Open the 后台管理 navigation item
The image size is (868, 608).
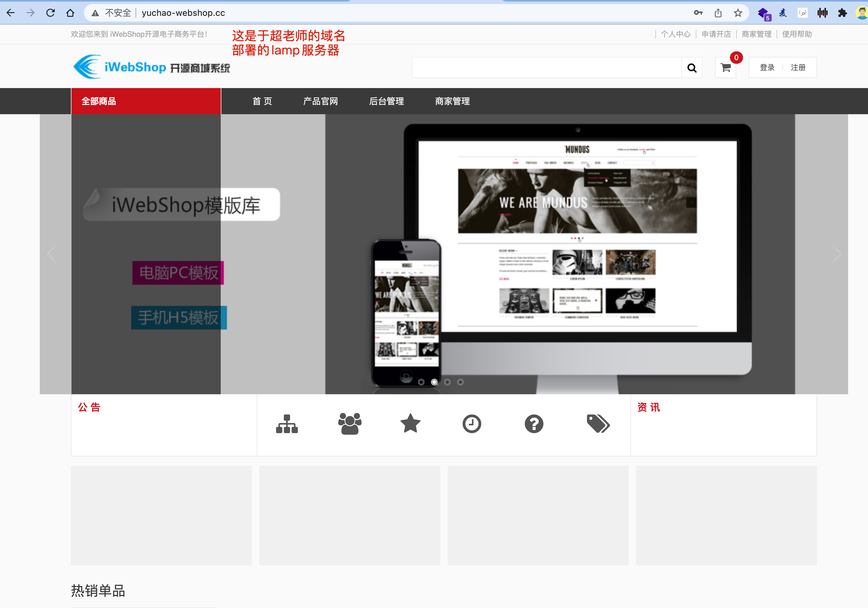pyautogui.click(x=386, y=101)
